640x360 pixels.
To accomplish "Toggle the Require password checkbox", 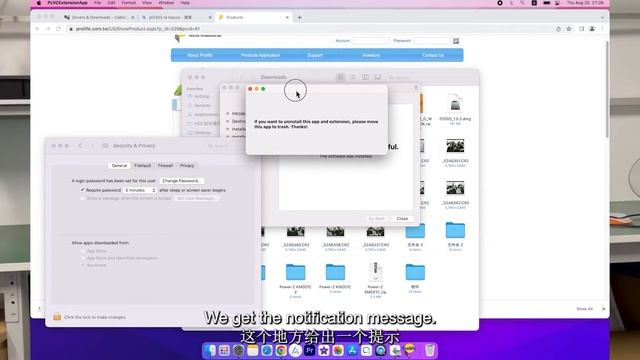I will (82, 190).
